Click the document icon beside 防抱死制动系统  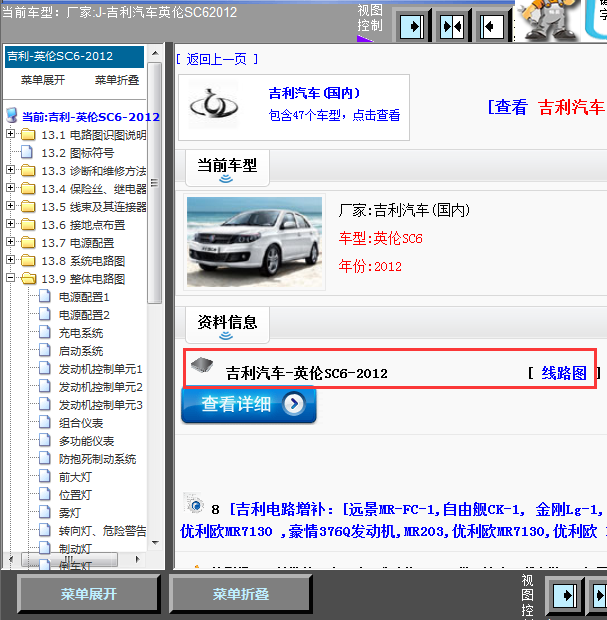(45, 458)
